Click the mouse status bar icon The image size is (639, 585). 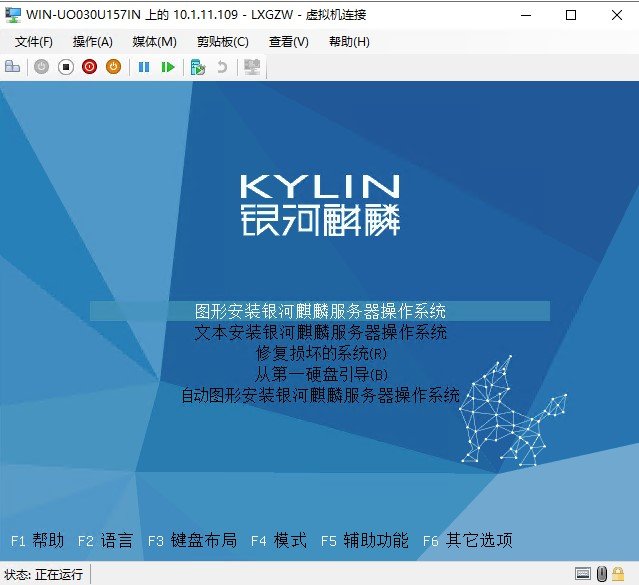[x=602, y=574]
